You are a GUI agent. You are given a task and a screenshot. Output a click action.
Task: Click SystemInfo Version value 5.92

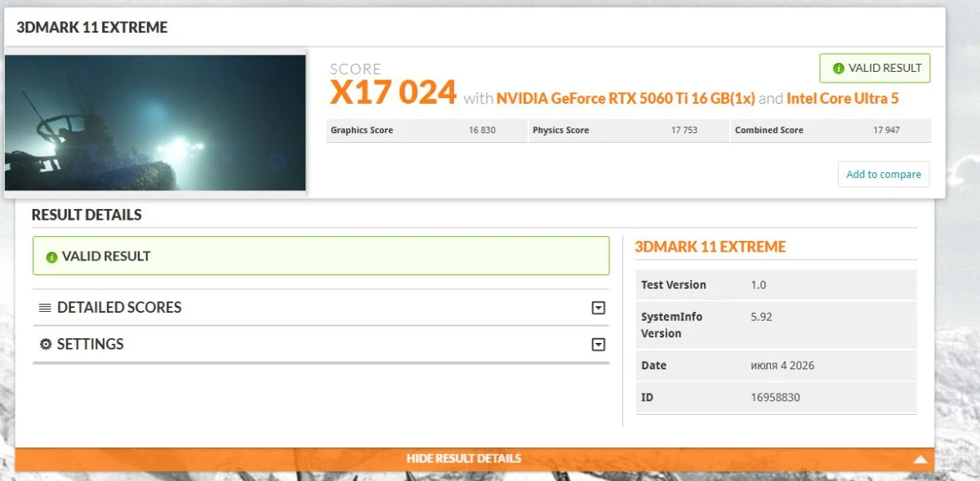[761, 317]
